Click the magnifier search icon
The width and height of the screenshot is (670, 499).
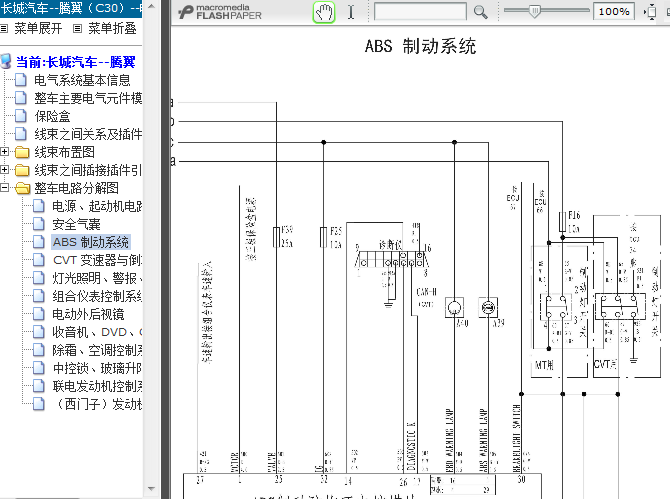tap(481, 12)
